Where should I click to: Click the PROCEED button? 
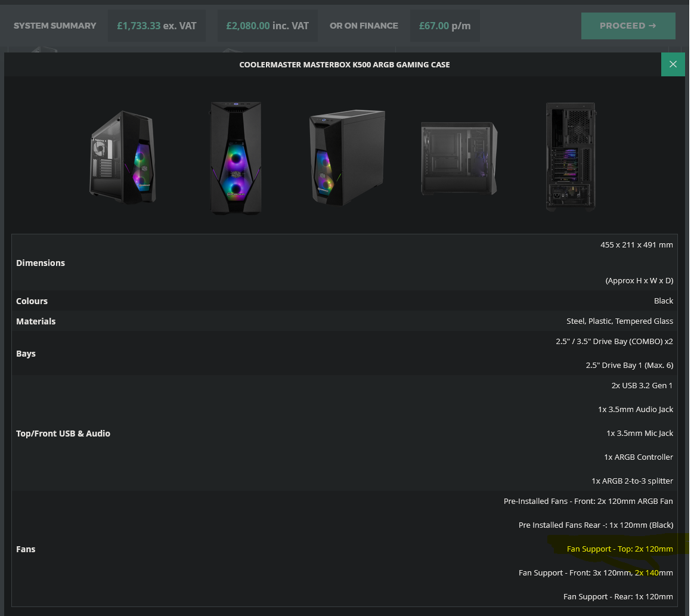628,26
